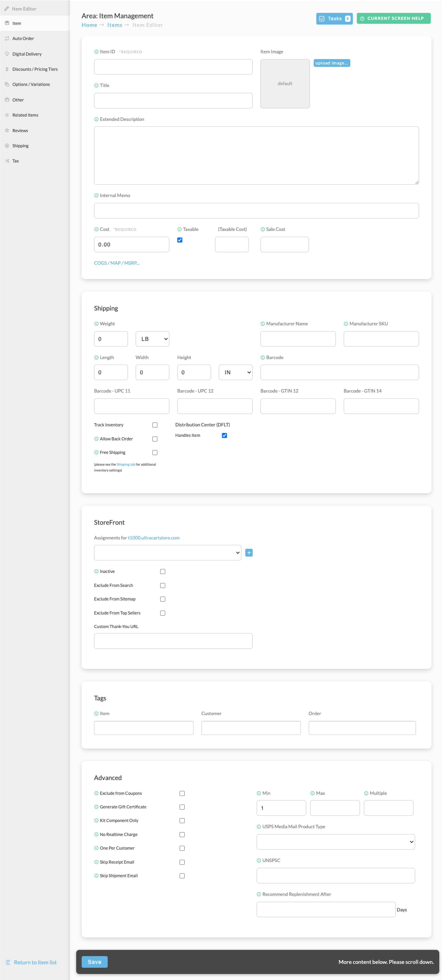Open the weight unit LB dropdown
This screenshot has width=442, height=980.
point(153,339)
